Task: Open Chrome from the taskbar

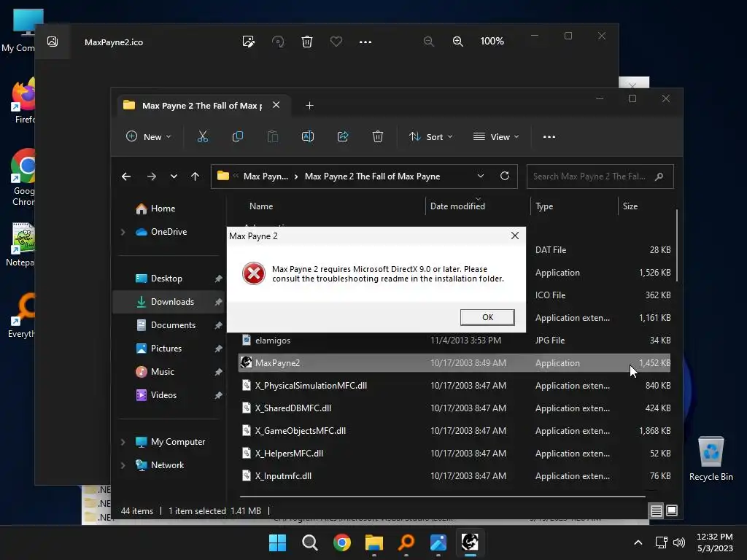Action: click(x=342, y=542)
